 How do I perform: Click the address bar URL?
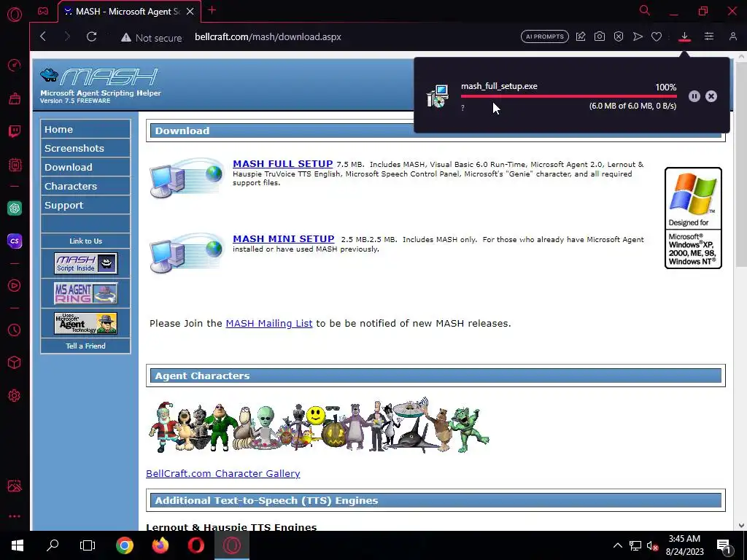coord(268,36)
